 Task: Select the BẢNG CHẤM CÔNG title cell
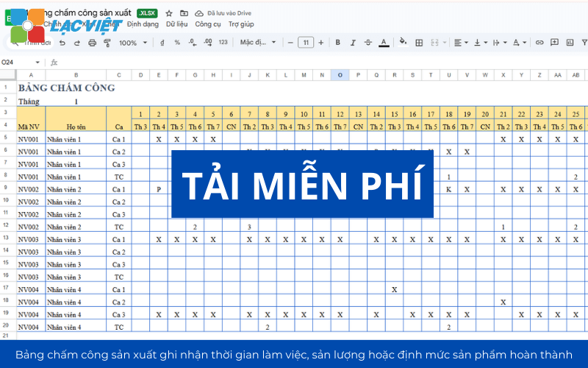pos(67,88)
